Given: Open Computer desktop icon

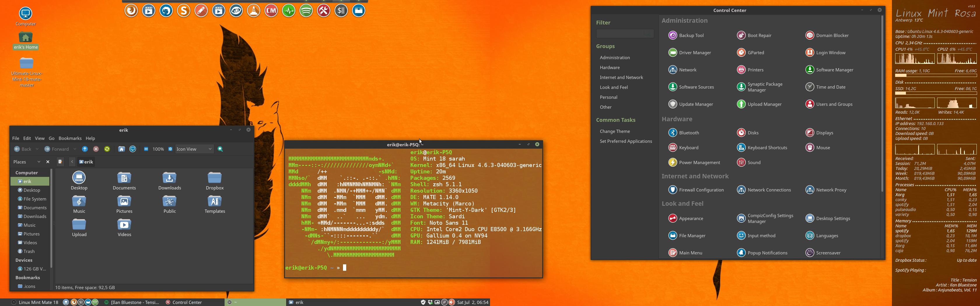Looking at the screenshot, I should (26, 17).
